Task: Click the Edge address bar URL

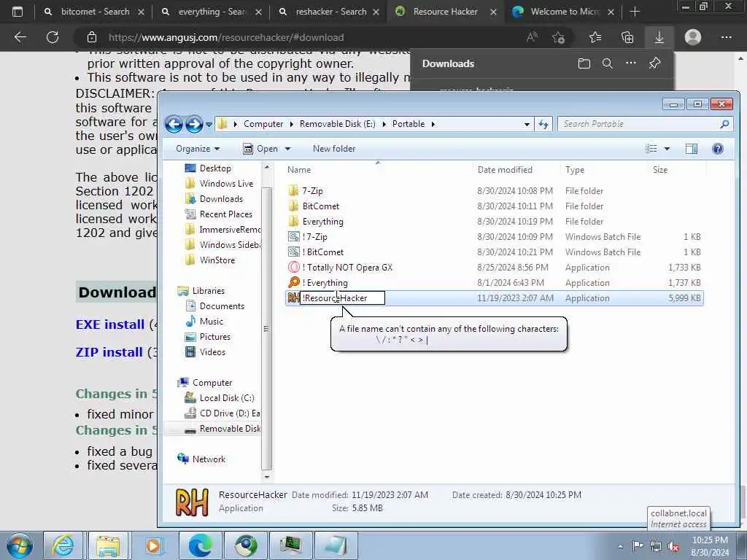Action: (226, 37)
